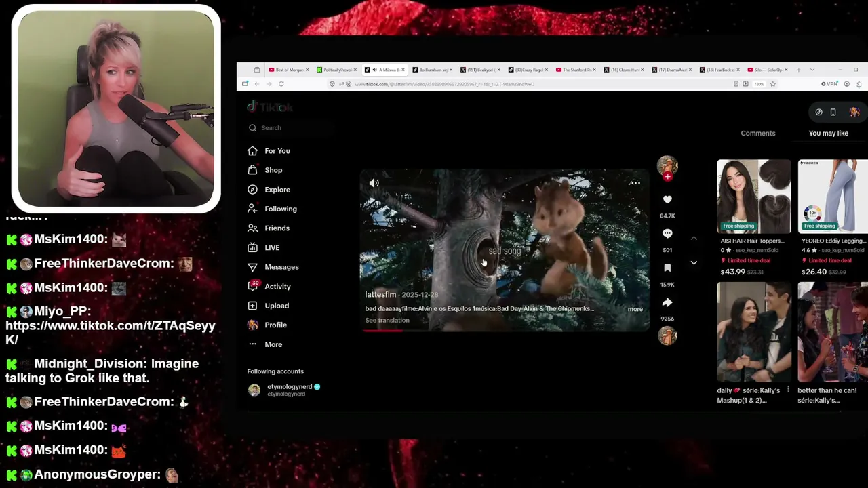
Task: Go to Explore with the compass icon
Action: (x=269, y=190)
